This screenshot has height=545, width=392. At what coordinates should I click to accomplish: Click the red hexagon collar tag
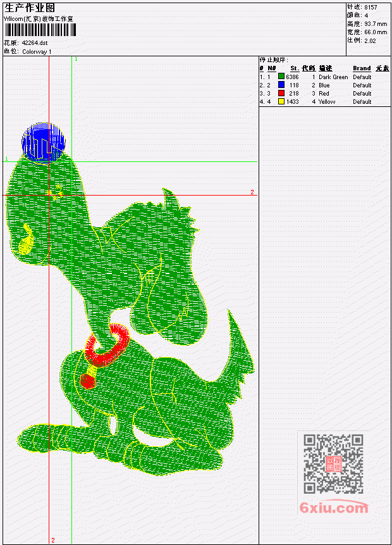coord(87,381)
